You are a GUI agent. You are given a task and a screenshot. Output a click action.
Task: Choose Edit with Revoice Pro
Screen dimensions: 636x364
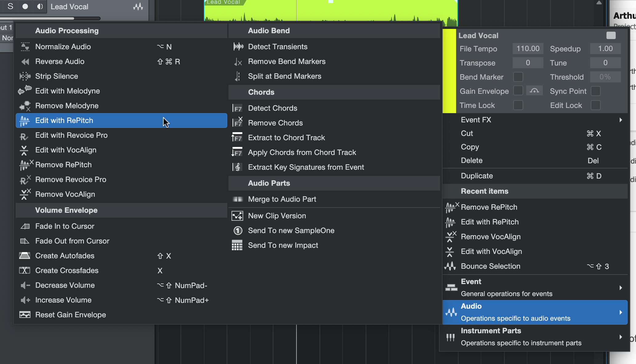click(71, 135)
